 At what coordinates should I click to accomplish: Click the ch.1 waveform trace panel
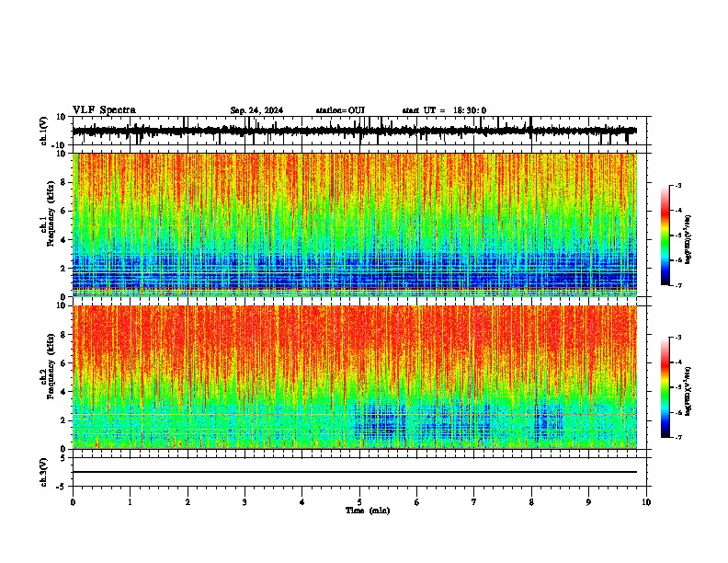click(359, 131)
